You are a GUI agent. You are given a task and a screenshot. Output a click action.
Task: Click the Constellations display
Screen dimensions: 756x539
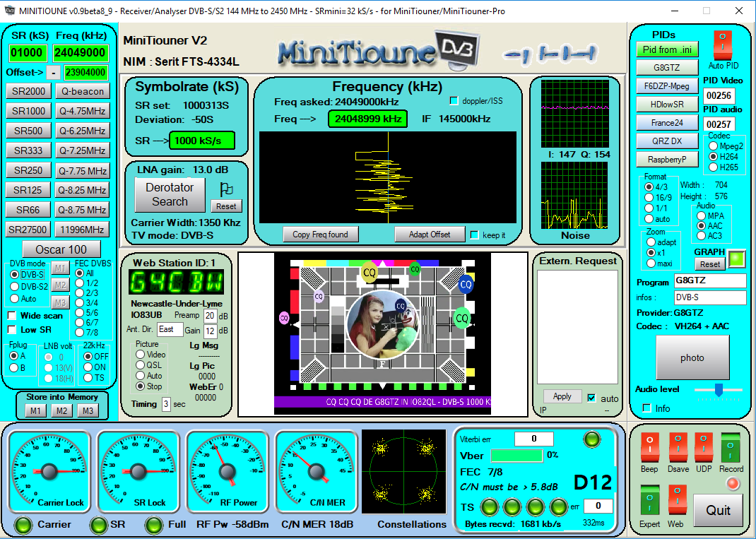[x=403, y=473]
